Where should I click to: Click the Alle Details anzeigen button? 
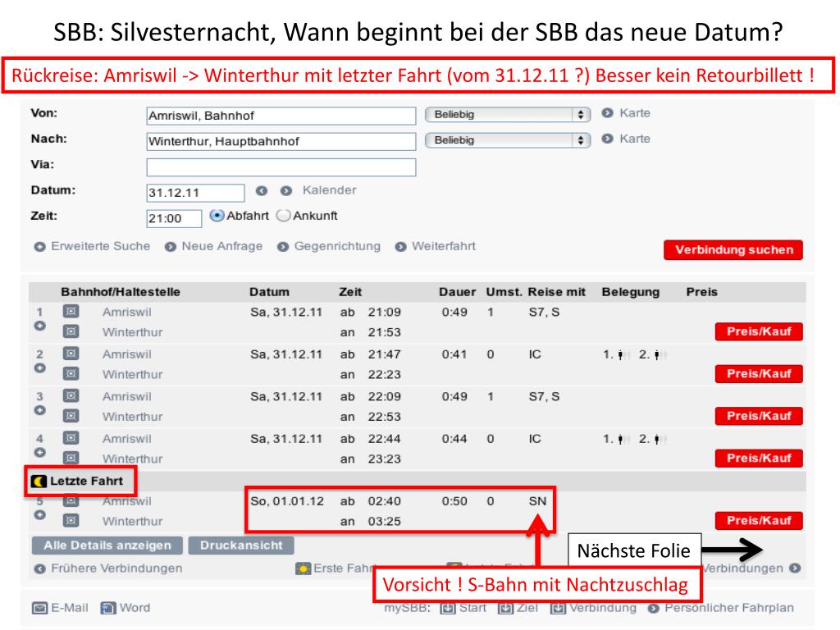(107, 546)
